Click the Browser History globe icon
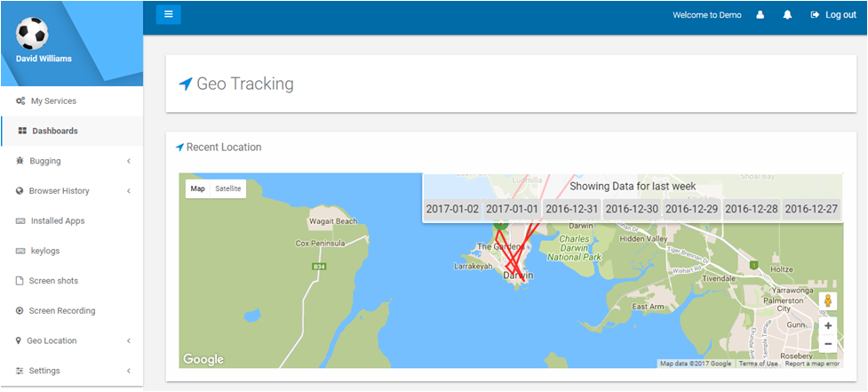868x392 pixels. (x=20, y=191)
